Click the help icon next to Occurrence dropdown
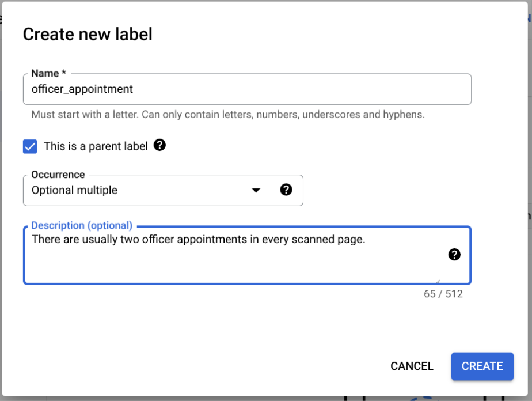The height and width of the screenshot is (401, 532). coord(286,190)
